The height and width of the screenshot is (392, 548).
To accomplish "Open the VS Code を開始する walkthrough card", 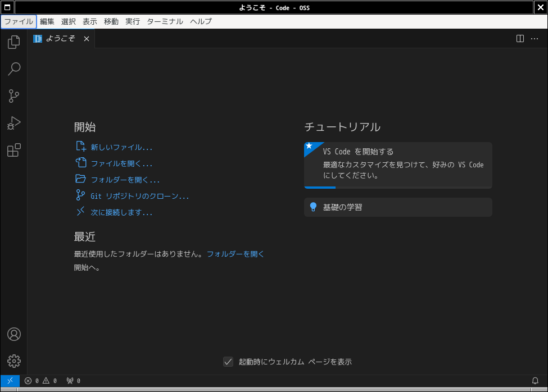I will tap(398, 165).
